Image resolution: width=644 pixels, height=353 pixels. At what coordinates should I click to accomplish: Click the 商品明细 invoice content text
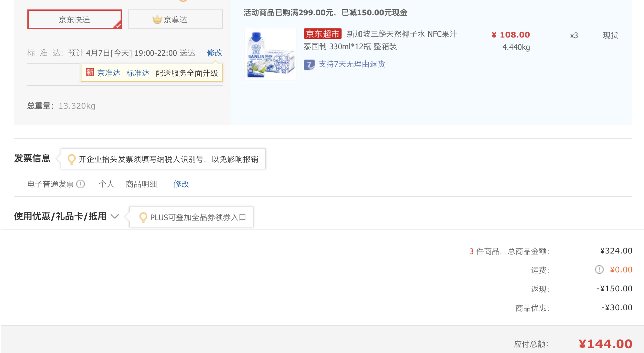click(x=141, y=184)
